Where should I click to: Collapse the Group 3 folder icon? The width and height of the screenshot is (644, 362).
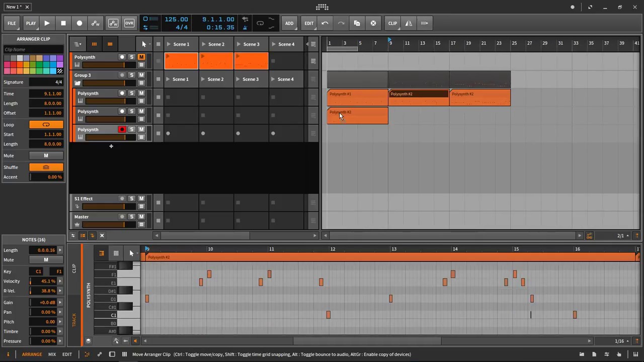point(77,83)
